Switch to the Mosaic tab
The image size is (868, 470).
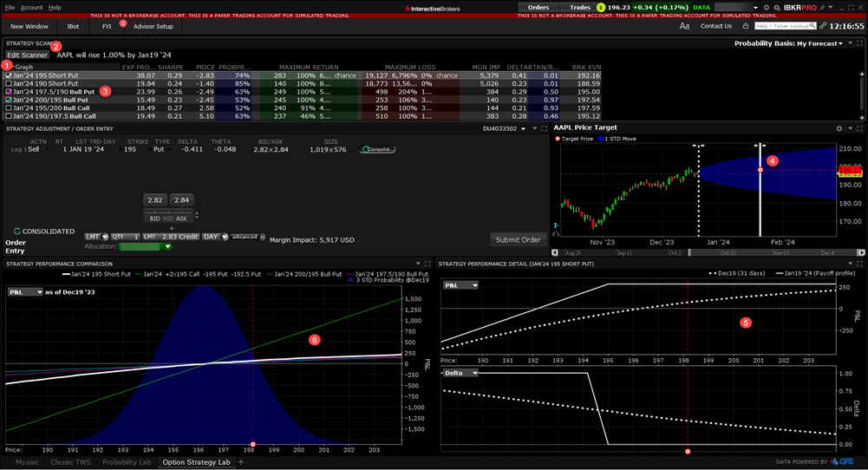coord(27,462)
